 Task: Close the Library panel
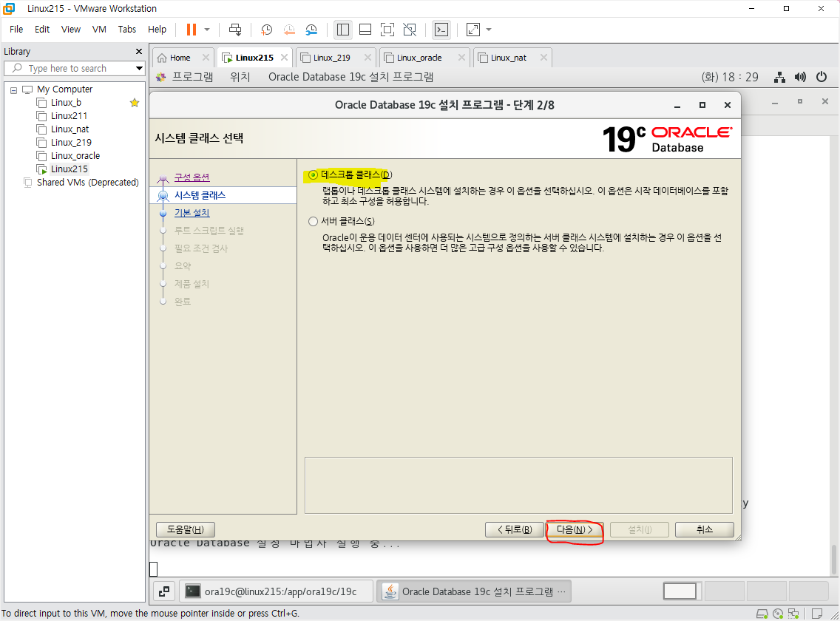139,52
